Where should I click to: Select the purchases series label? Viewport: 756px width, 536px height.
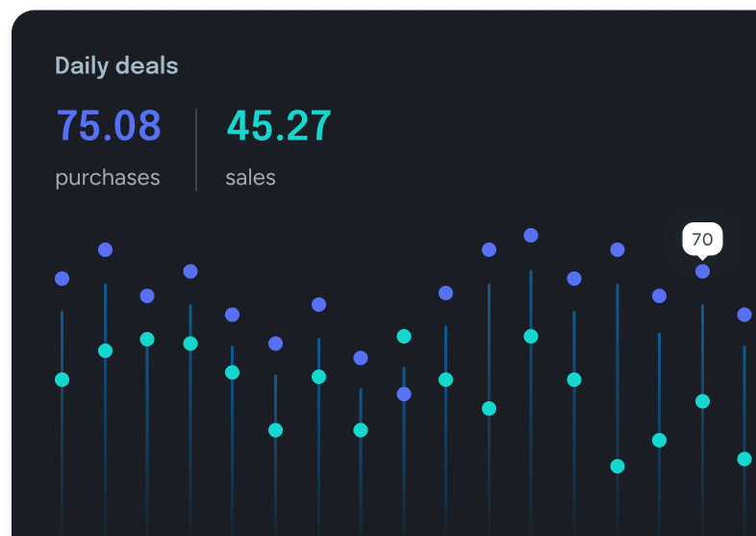[108, 178]
